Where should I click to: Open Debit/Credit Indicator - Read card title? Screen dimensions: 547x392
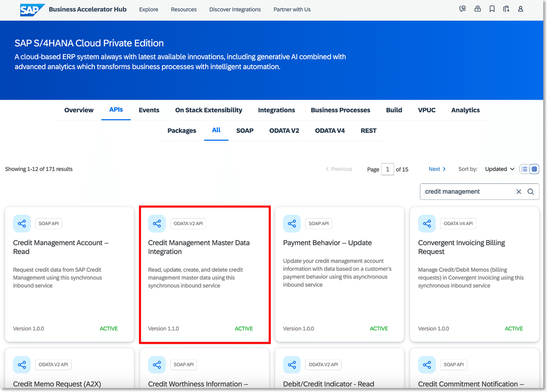point(329,384)
